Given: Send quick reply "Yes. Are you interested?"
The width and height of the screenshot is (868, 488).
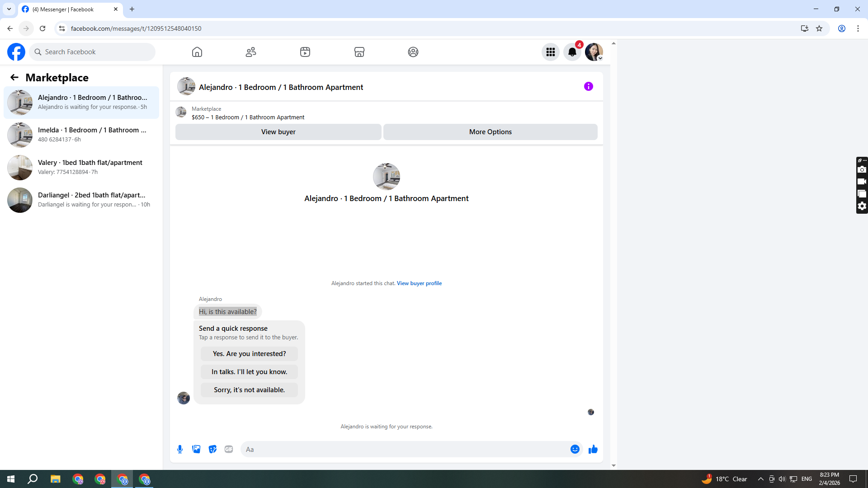Looking at the screenshot, I should [249, 354].
